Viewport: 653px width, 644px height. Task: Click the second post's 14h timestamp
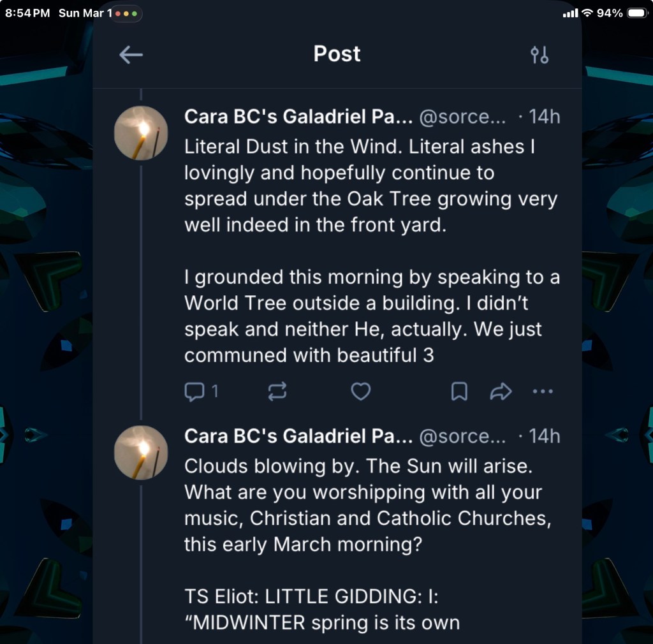pos(544,437)
